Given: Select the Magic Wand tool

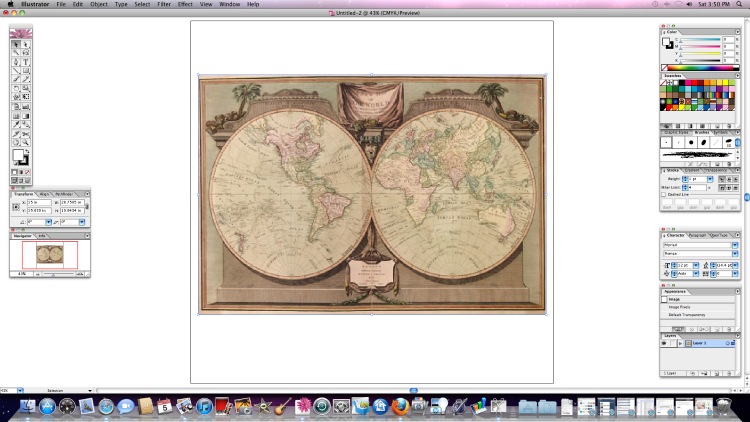Looking at the screenshot, I should [x=16, y=53].
